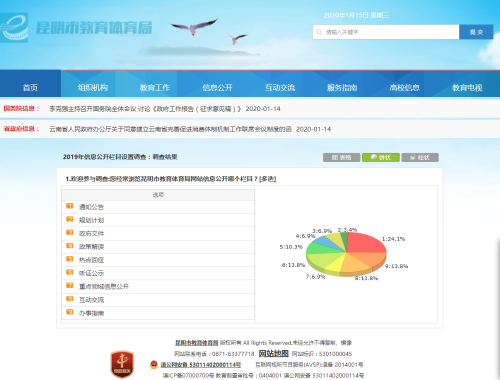The height and width of the screenshot is (380, 500).
Task: Click the red government agency shield badge
Action: (122, 364)
